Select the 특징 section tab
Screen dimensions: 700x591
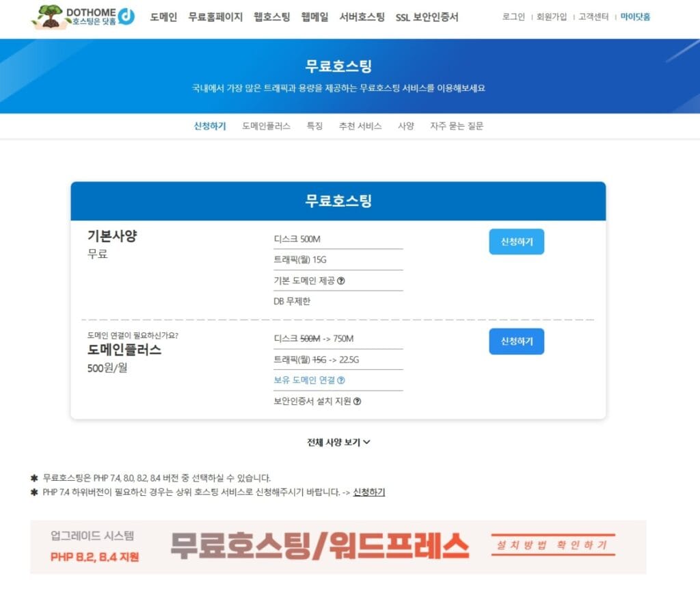point(314,126)
